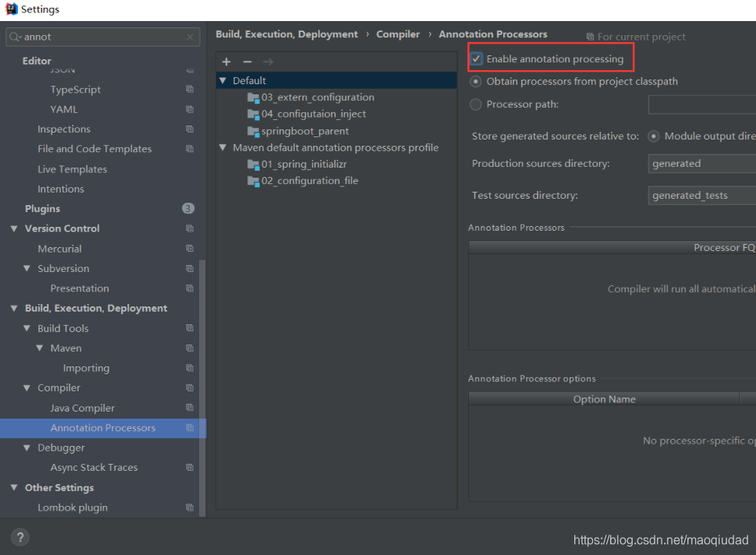Add a new annotation processor profile
Image resolution: width=756 pixels, height=555 pixels.
pos(226,62)
